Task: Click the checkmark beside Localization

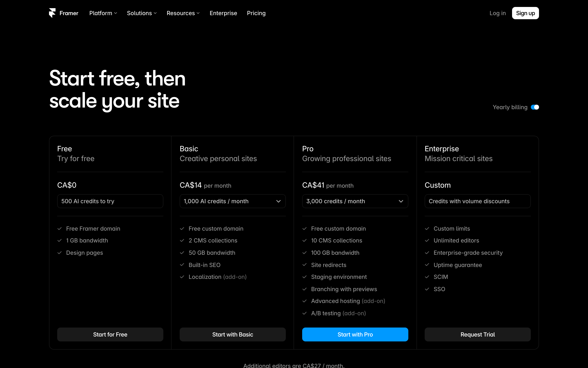Action: (x=182, y=277)
